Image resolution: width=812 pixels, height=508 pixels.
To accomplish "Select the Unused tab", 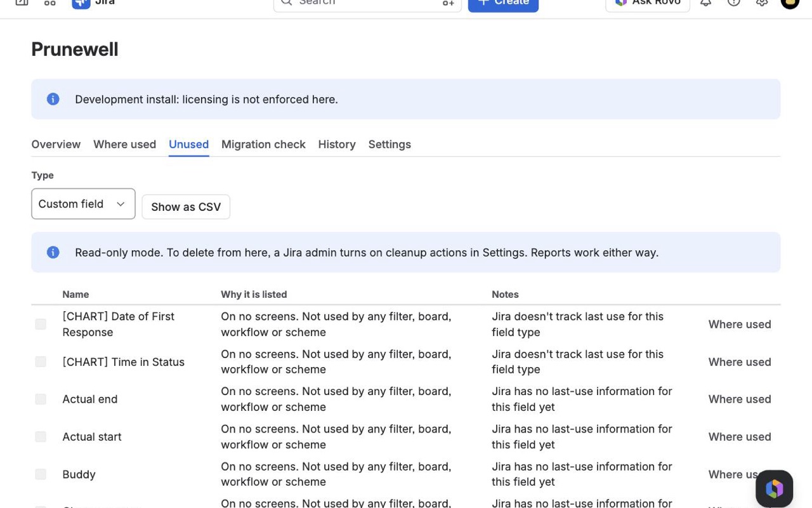I will point(188,144).
